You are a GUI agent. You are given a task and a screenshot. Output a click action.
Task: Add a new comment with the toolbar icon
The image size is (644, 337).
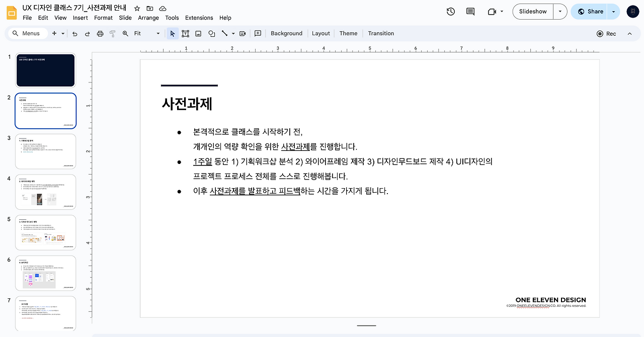coord(258,33)
